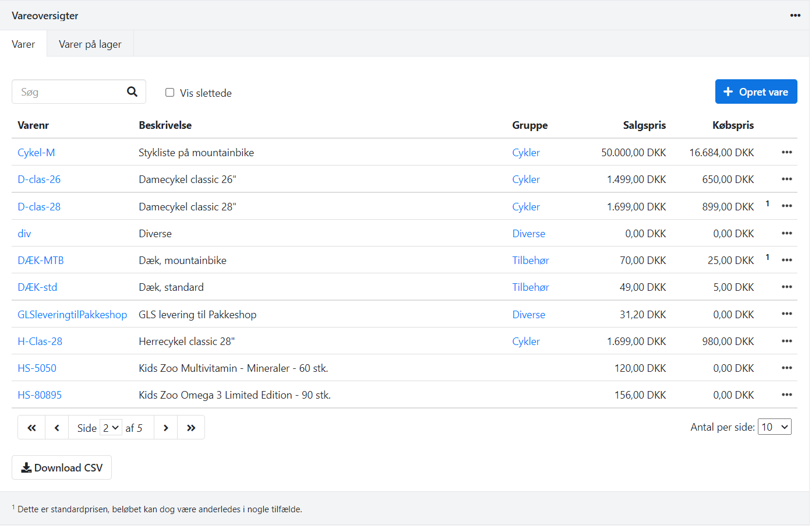Open Cykler group in H-Clas-28 row

[526, 342]
